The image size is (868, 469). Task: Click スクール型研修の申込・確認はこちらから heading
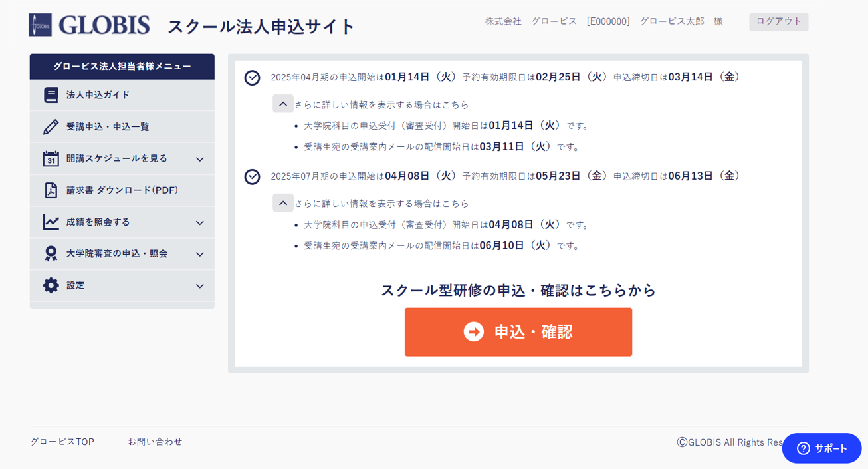click(x=518, y=290)
